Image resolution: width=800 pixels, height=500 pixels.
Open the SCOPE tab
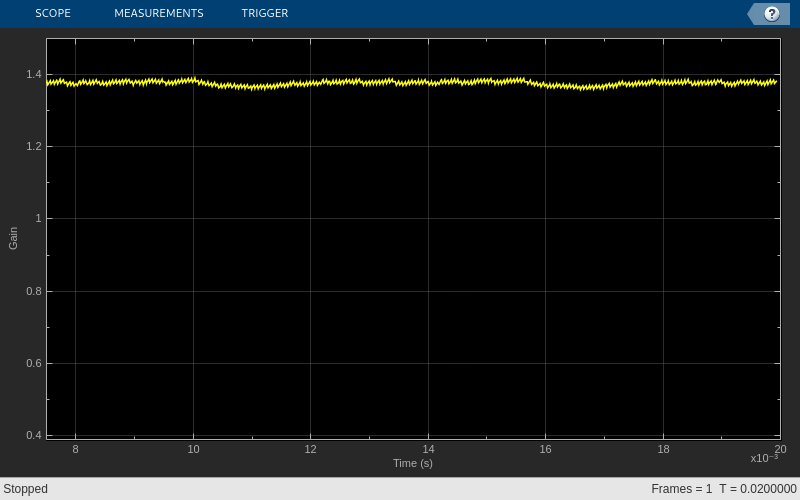coord(53,13)
